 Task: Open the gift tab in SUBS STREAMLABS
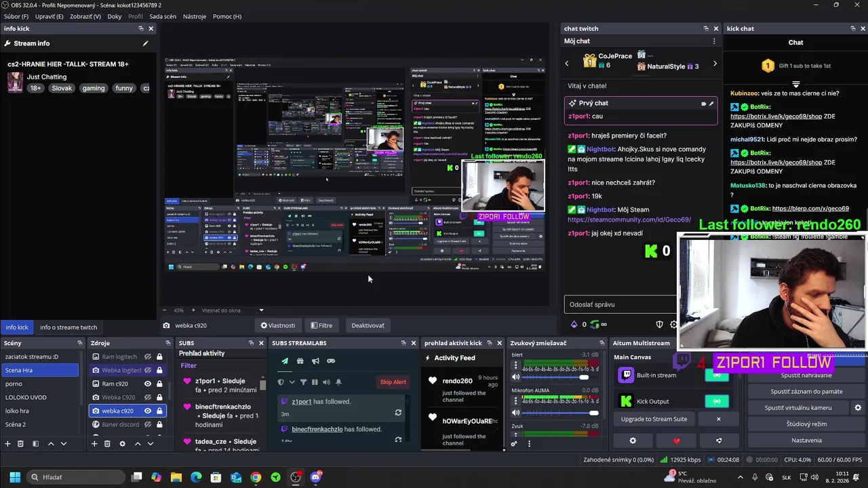coord(300,361)
